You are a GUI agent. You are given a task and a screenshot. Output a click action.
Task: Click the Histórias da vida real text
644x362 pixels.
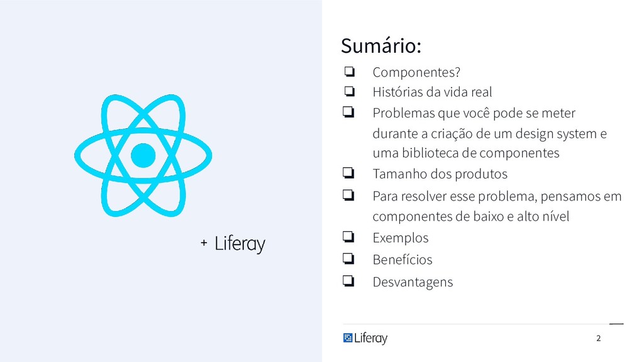(432, 92)
